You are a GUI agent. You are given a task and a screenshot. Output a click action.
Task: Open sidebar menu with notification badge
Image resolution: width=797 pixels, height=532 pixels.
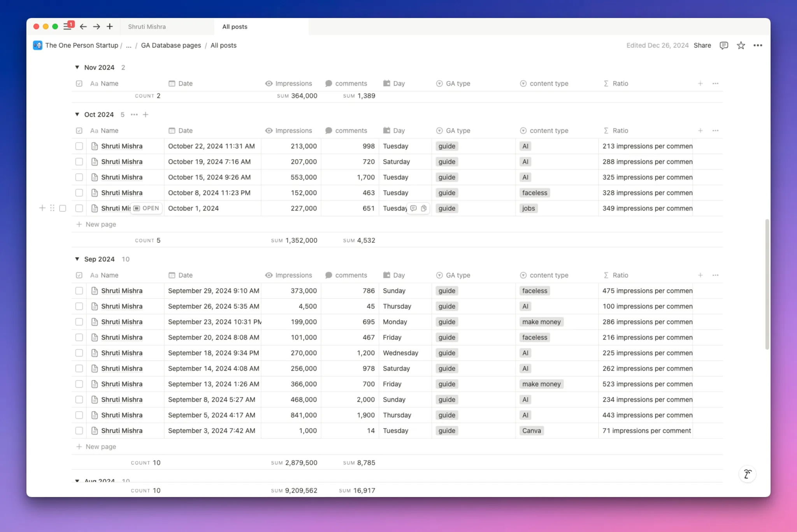(68, 26)
